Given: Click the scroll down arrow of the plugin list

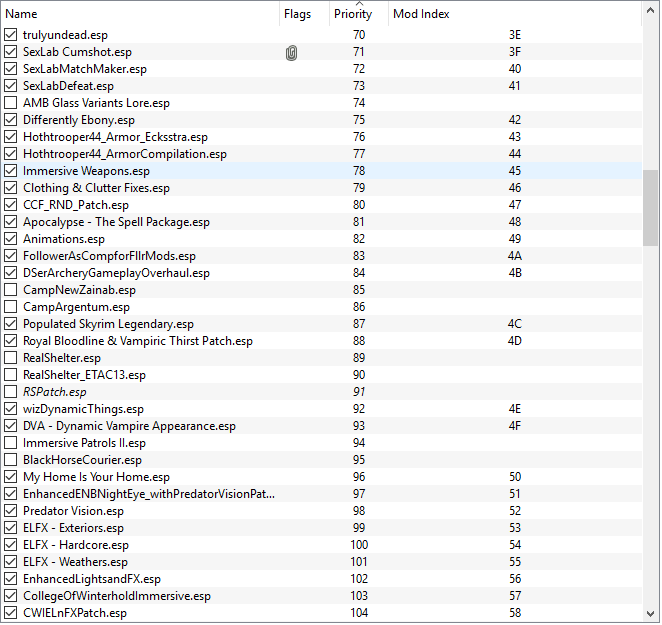Looking at the screenshot, I should pyautogui.click(x=651, y=614).
